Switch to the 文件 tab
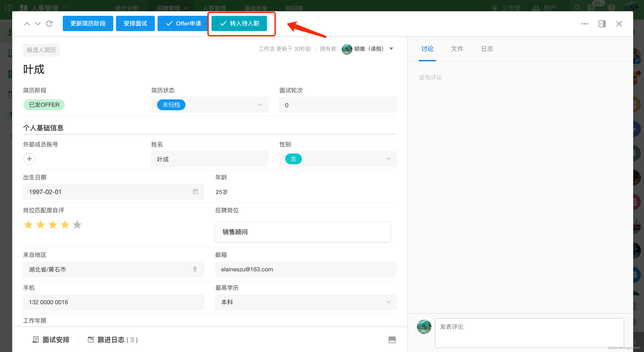This screenshot has width=644, height=352. tap(457, 49)
